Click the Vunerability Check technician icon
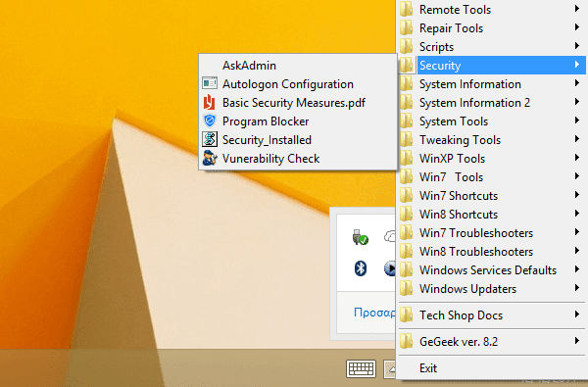 (210, 159)
